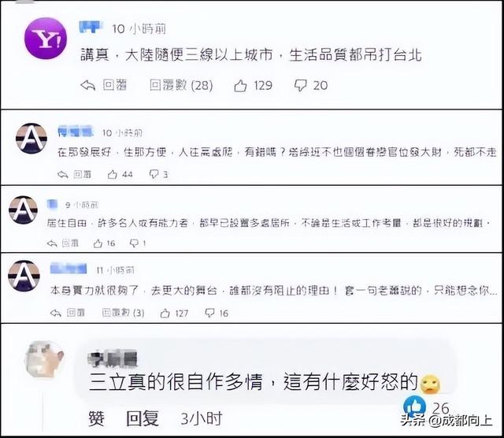Click the 回覆 link on the top comment
Viewport: 504px width, 438px height.
114,86
